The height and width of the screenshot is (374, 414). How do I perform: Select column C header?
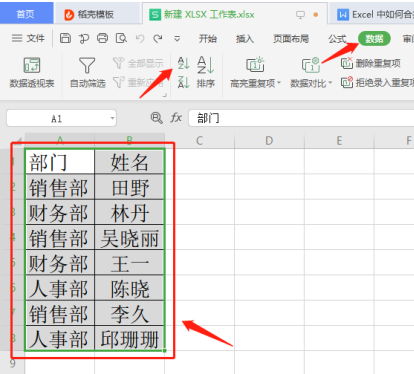pyautogui.click(x=199, y=141)
